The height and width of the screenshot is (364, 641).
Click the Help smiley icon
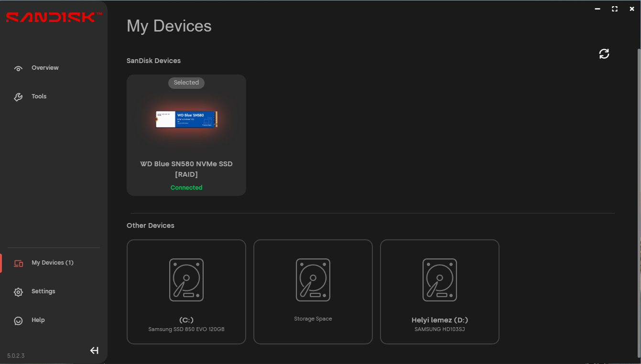tap(18, 321)
